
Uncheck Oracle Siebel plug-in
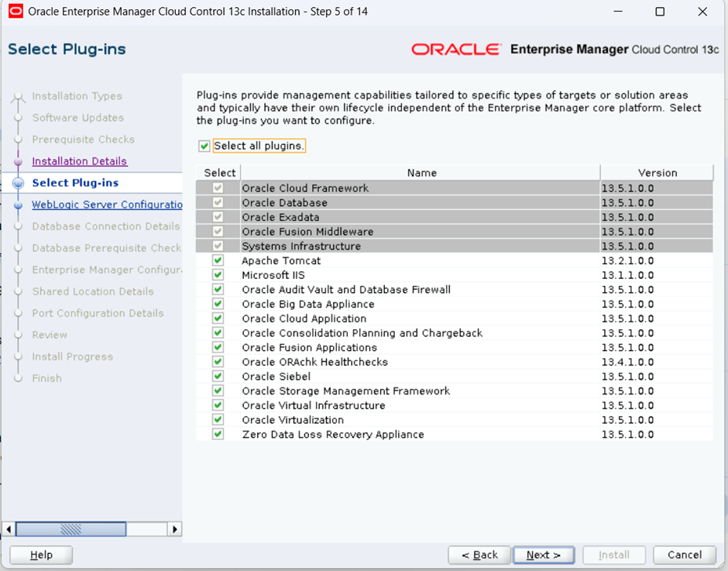click(x=218, y=377)
